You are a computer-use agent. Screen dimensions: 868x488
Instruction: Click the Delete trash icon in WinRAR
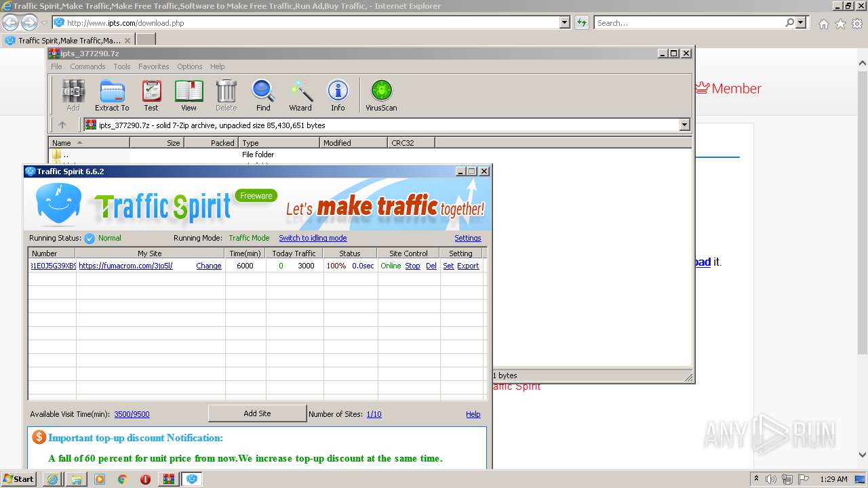click(x=226, y=96)
